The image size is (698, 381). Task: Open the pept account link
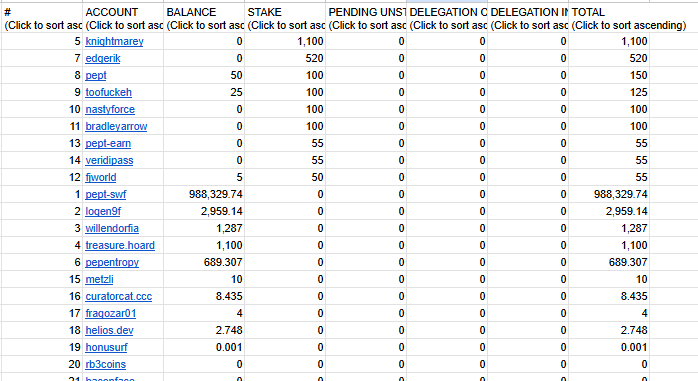click(96, 75)
